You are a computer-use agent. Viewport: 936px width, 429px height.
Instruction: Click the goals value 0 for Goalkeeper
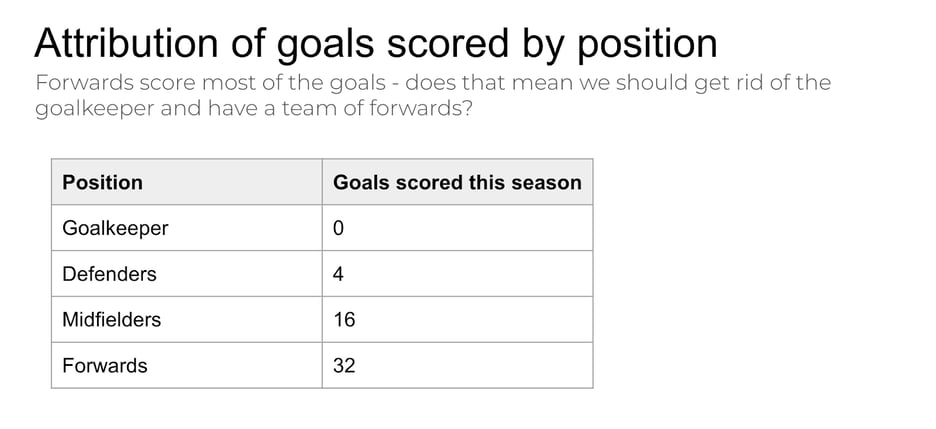coord(457,228)
